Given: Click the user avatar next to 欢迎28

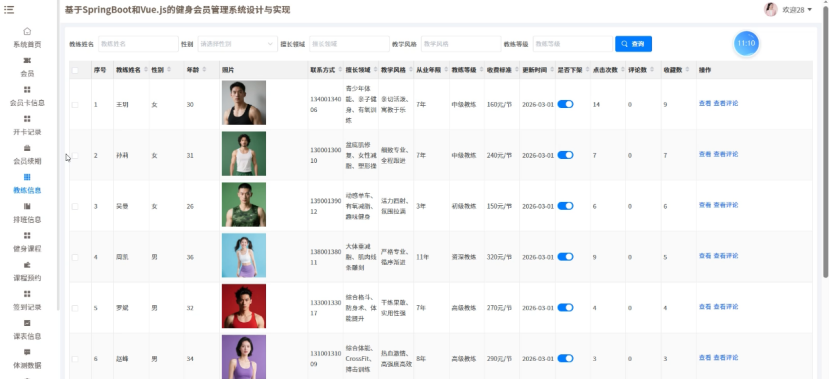Looking at the screenshot, I should (770, 10).
